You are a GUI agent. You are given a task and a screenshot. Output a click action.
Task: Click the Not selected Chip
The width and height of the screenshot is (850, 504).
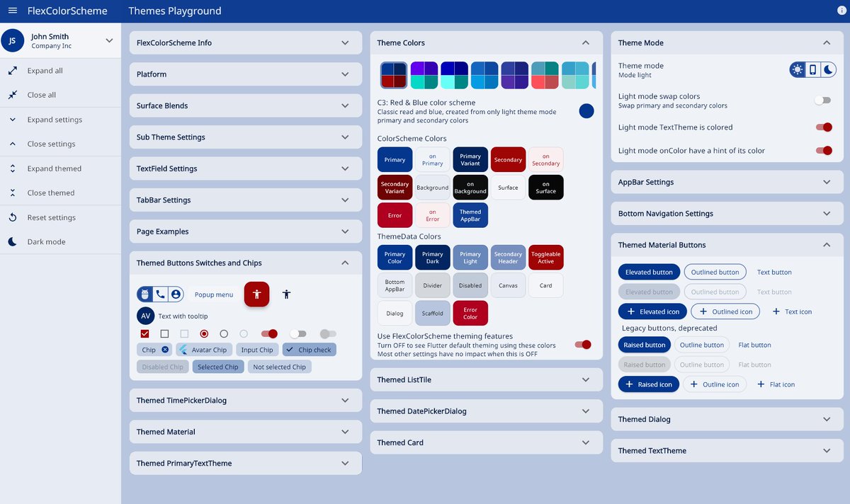(279, 367)
